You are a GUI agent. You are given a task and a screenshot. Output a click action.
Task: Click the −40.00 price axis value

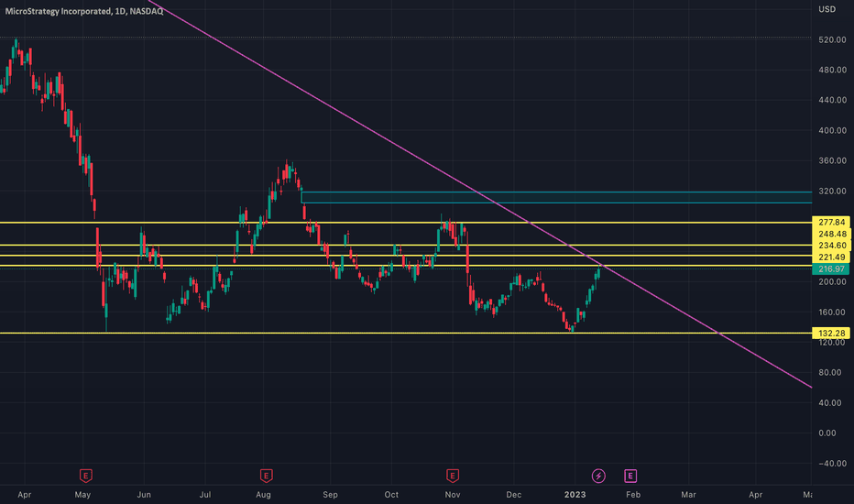point(831,464)
